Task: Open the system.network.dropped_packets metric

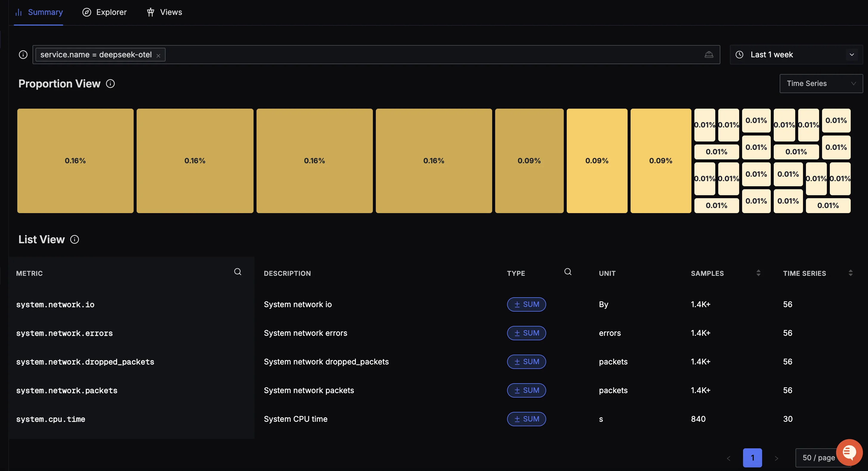Action: (x=85, y=362)
